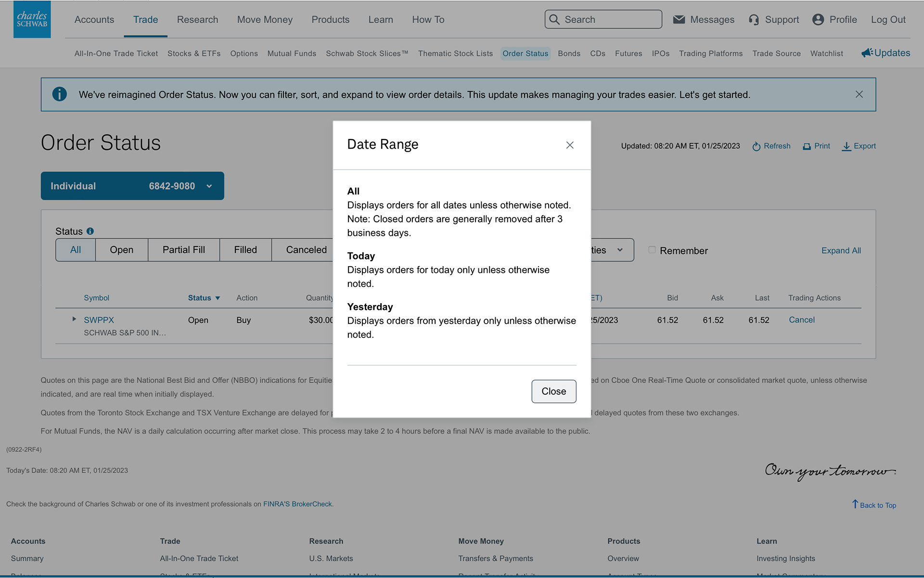This screenshot has height=578, width=924.
Task: Click the Refresh icon link
Action: click(x=757, y=146)
